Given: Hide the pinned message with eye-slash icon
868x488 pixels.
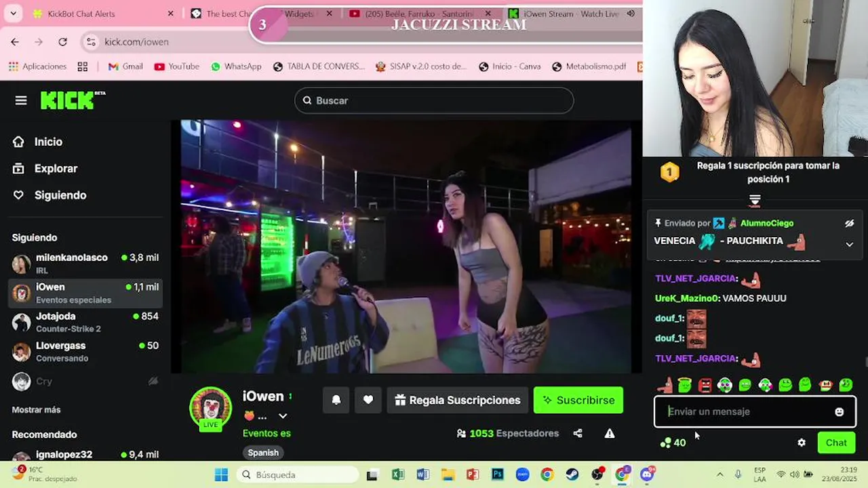Looking at the screenshot, I should (850, 223).
